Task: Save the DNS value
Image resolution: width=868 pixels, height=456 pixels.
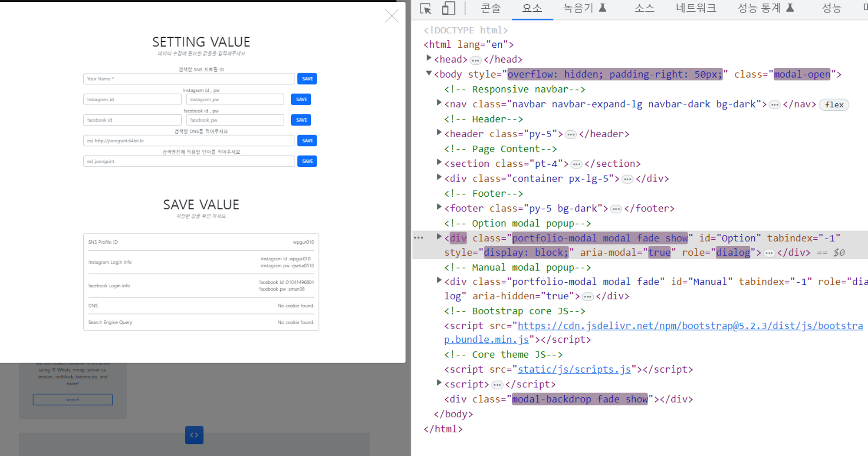Action: point(307,141)
